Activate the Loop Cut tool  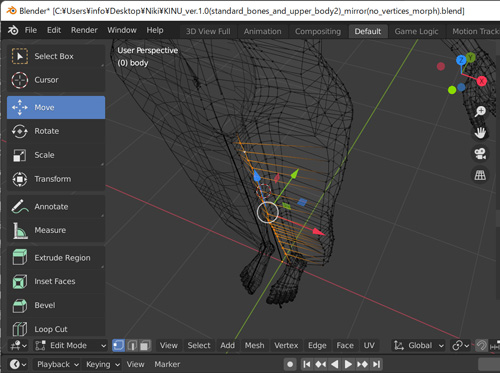(56, 329)
